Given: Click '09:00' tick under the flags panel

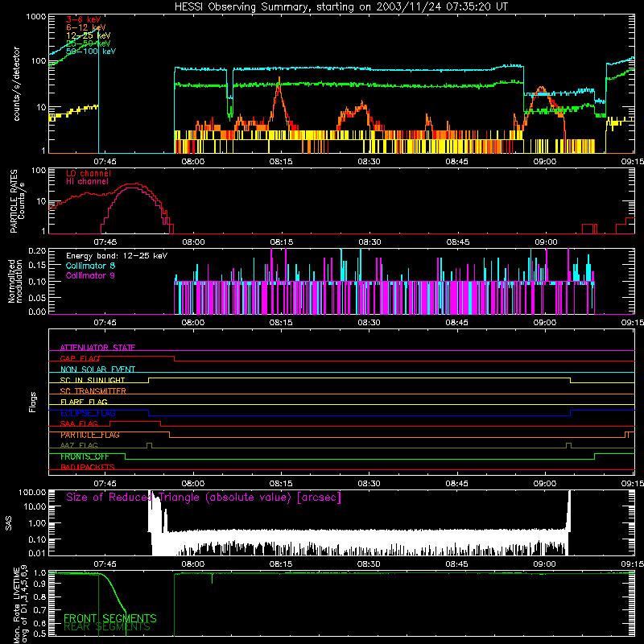Looking at the screenshot, I should [x=545, y=484].
